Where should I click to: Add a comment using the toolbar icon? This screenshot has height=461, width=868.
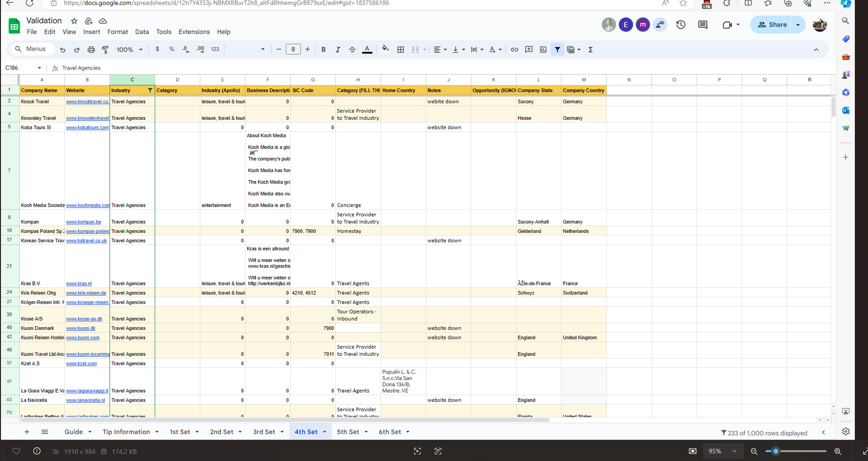[529, 49]
